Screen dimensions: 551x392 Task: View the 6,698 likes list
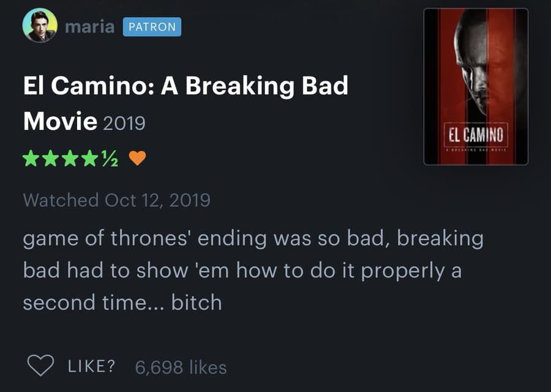tap(180, 367)
